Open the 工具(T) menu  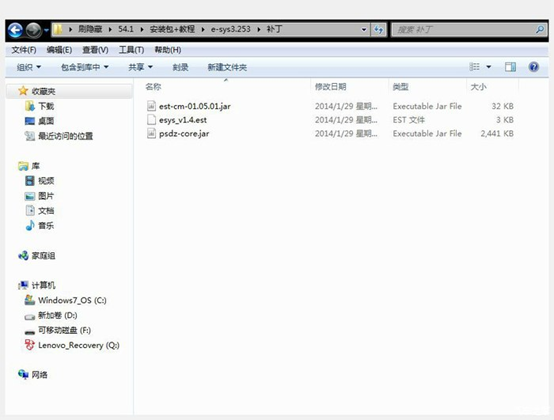(131, 50)
